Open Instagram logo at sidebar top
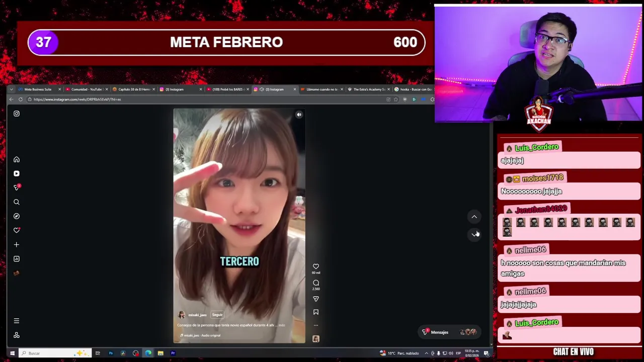 click(x=17, y=114)
